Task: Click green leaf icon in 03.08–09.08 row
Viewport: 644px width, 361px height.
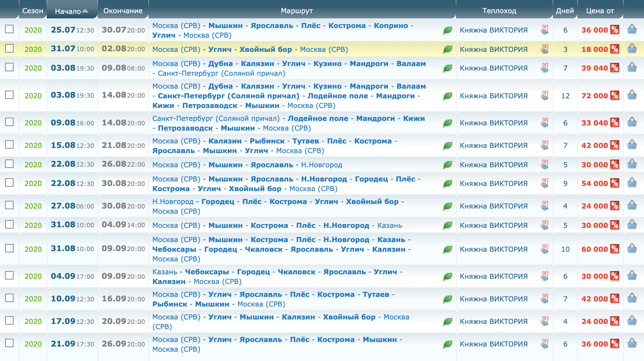Action: (x=448, y=68)
